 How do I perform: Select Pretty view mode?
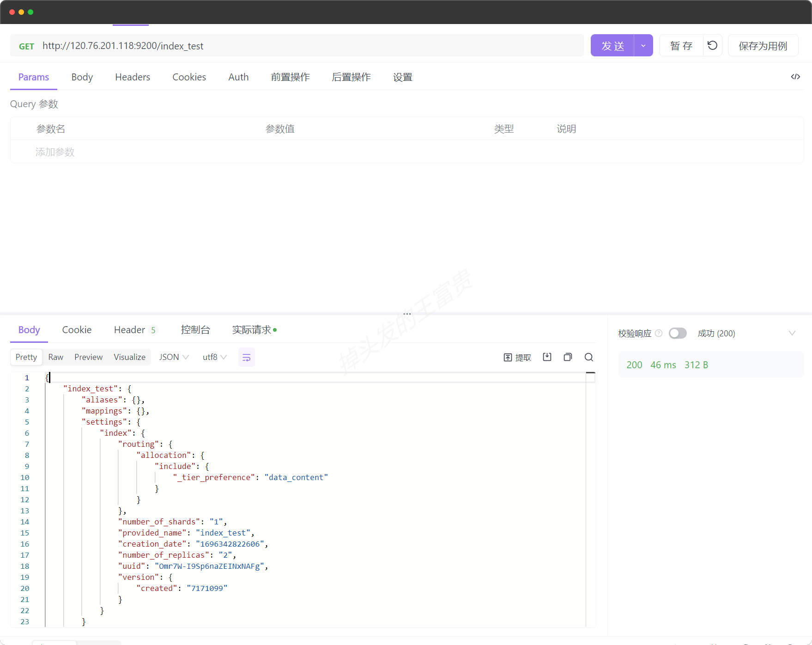[26, 357]
